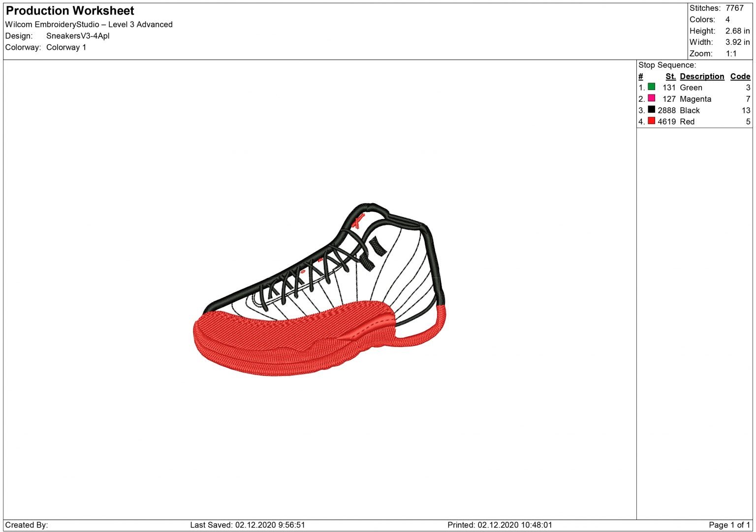The height and width of the screenshot is (532, 756).
Task: Click the Description column header
Action: [x=701, y=76]
